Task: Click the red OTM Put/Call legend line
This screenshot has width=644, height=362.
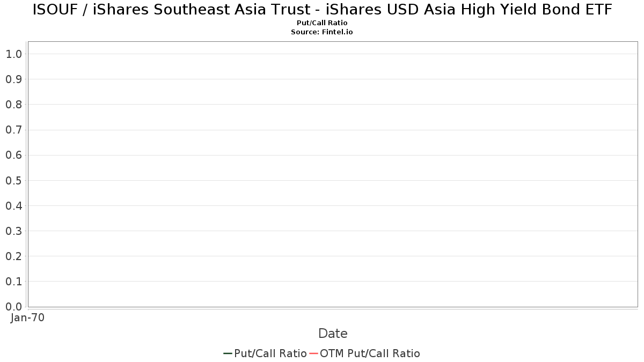Action: coord(313,353)
